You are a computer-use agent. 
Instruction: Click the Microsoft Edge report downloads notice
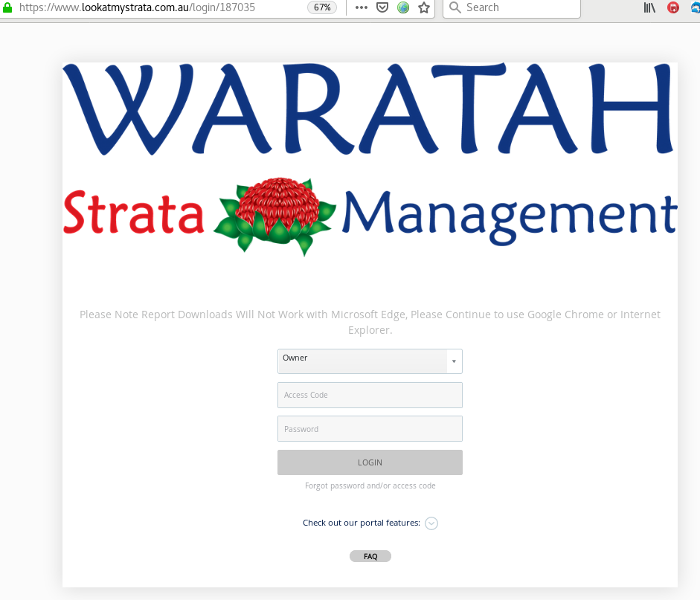coord(370,322)
